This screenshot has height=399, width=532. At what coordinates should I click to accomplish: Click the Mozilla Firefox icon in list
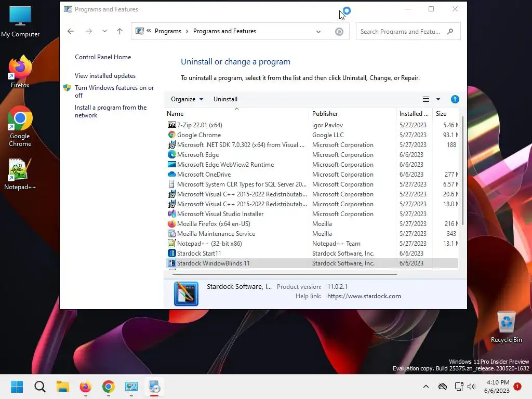tap(171, 223)
